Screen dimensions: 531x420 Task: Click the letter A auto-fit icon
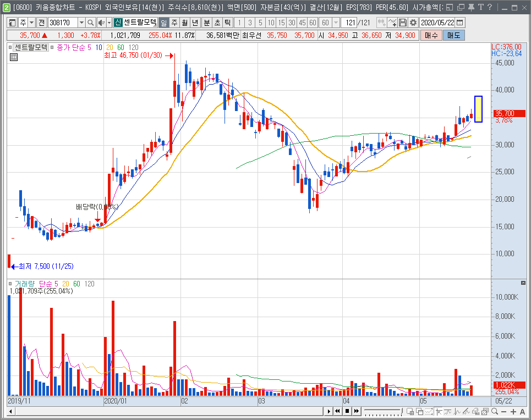[522, 412]
